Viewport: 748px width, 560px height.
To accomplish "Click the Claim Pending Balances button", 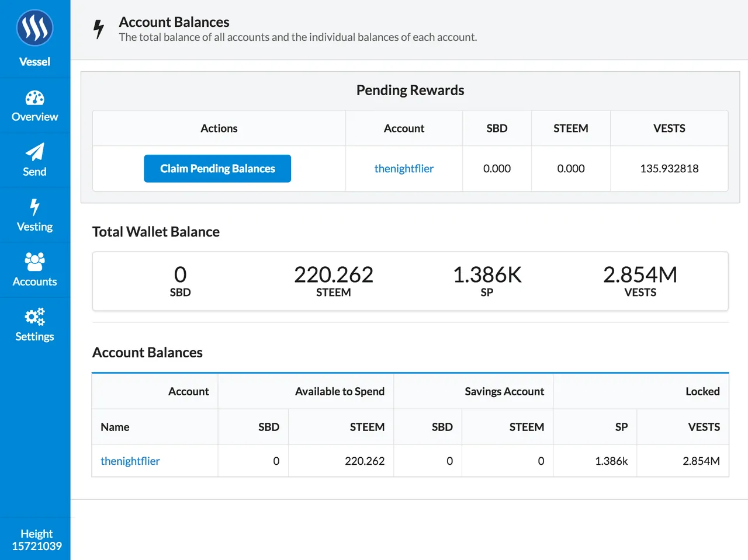I will (217, 168).
